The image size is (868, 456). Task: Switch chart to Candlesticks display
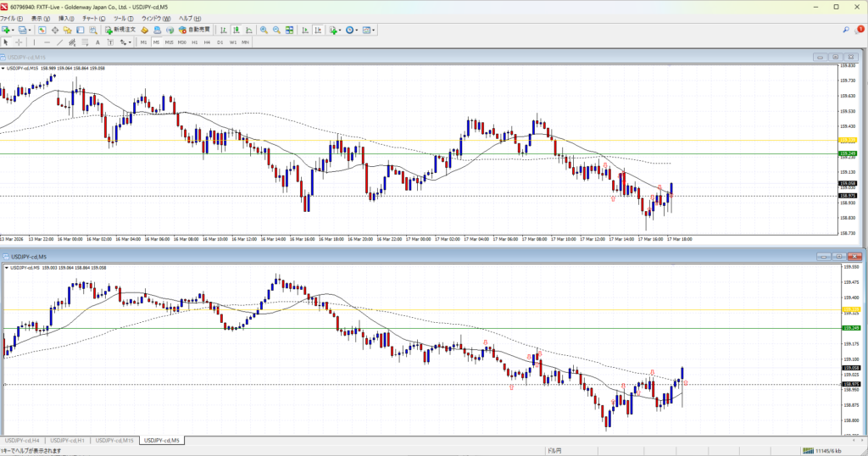click(236, 30)
